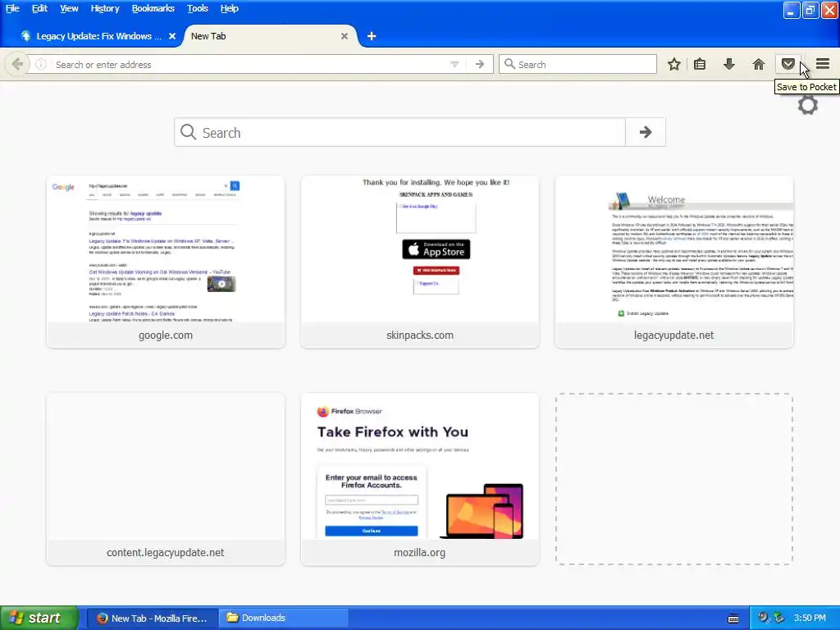Click the Legacy Update tab favicon
840x630 pixels.
[25, 36]
